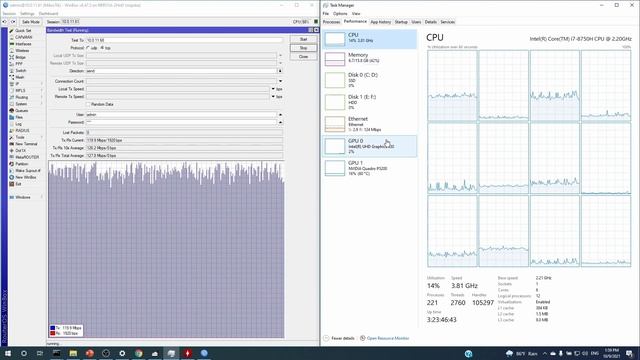The height and width of the screenshot is (360, 640).
Task: Open New WinBox from sidebar
Action: point(26,177)
